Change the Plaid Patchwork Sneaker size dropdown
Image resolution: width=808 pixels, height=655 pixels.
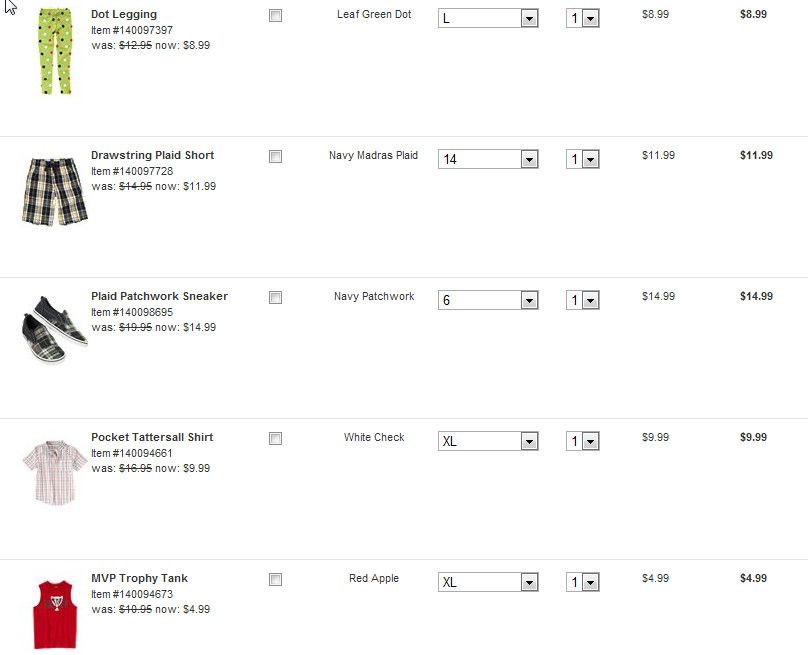pyautogui.click(x=488, y=301)
